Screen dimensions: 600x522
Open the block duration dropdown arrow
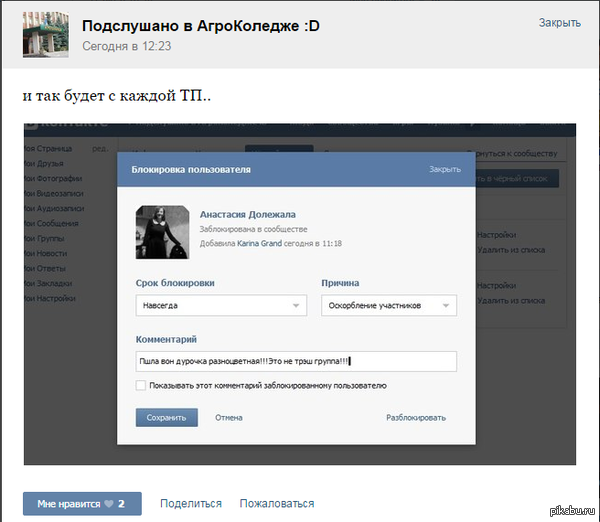[296, 305]
